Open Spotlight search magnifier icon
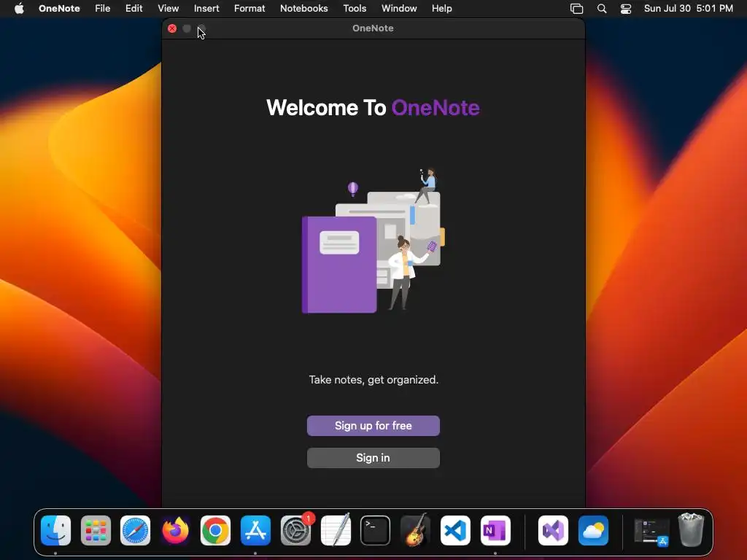The width and height of the screenshot is (747, 560). 602,9
